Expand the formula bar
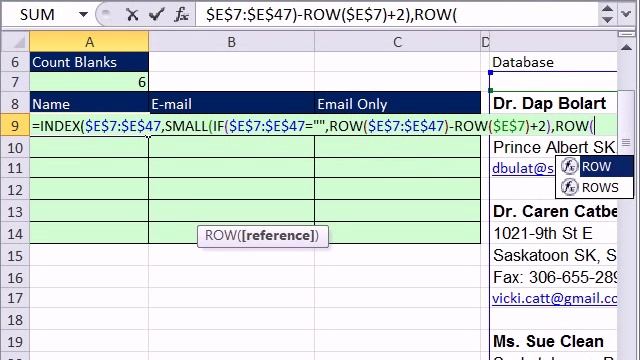 (627, 14)
